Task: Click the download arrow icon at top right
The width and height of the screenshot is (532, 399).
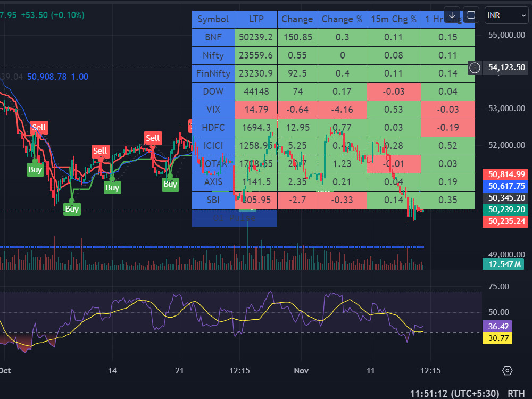Action: [452, 15]
